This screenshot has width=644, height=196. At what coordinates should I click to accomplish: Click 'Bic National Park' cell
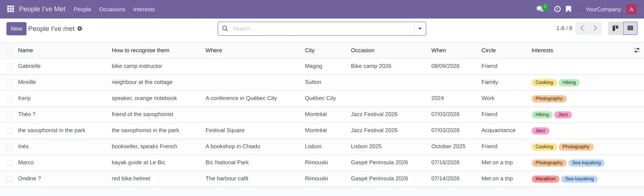227,162
